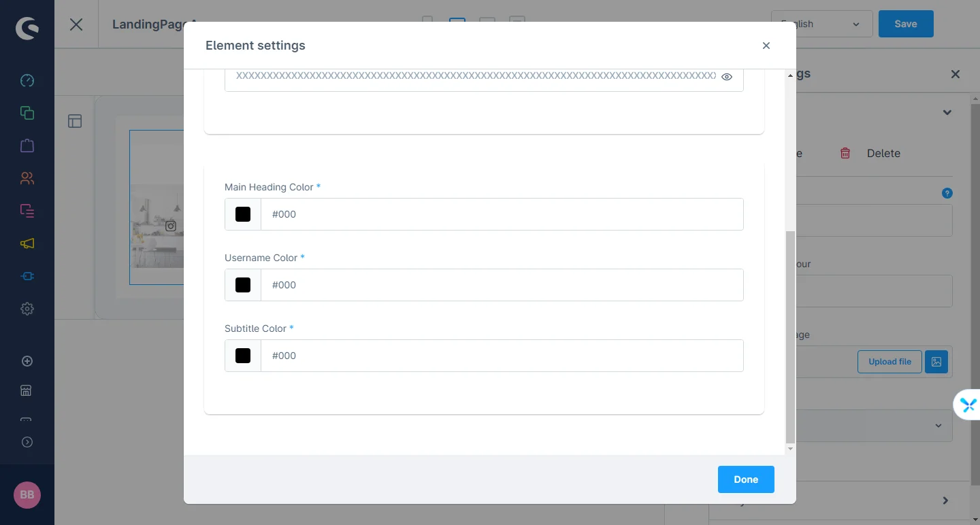This screenshot has width=980, height=525.
Task: Open the Settings gear icon in sidebar
Action: tap(27, 309)
